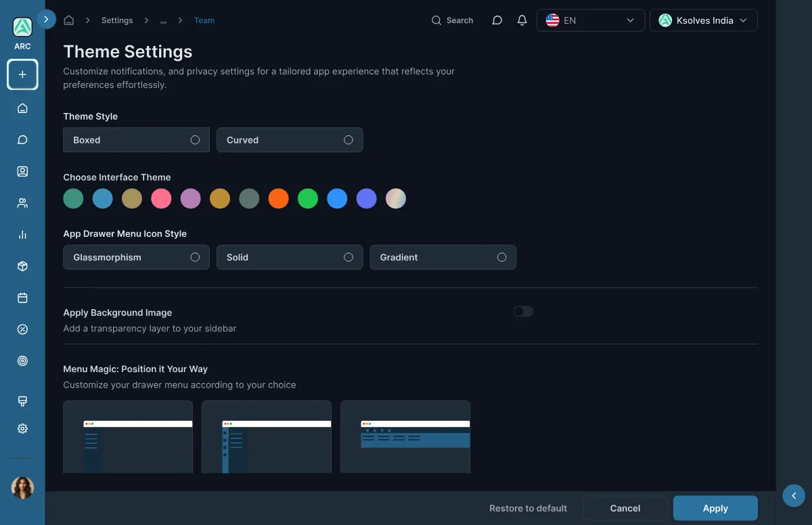The height and width of the screenshot is (525, 812).
Task: Click the ARC logo icon
Action: pos(22,27)
